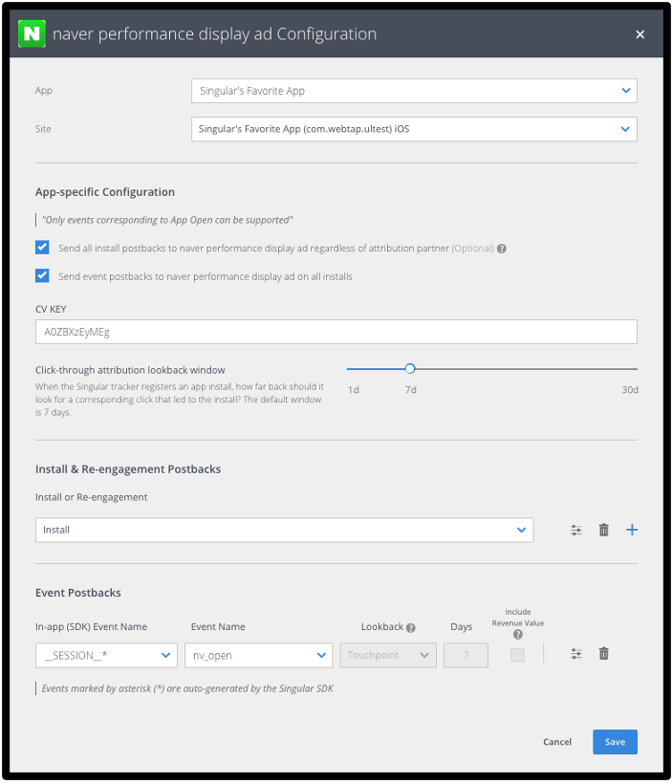
Task: Click the Days field showing 7
Action: (x=466, y=655)
